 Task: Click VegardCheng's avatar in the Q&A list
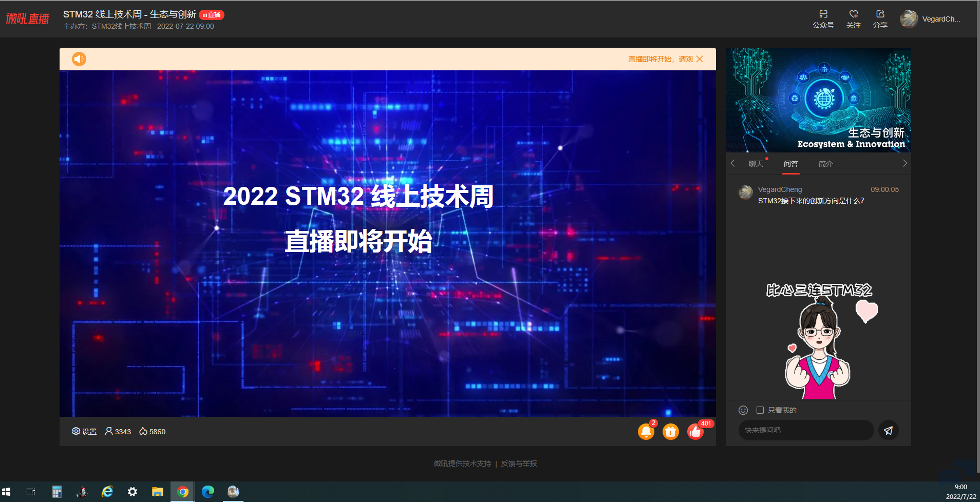click(746, 192)
